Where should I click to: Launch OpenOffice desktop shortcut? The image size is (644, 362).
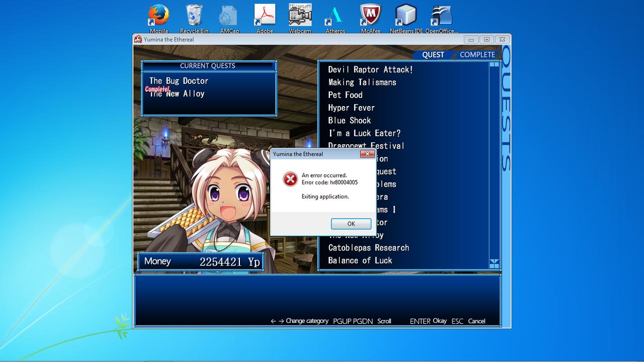tap(441, 16)
